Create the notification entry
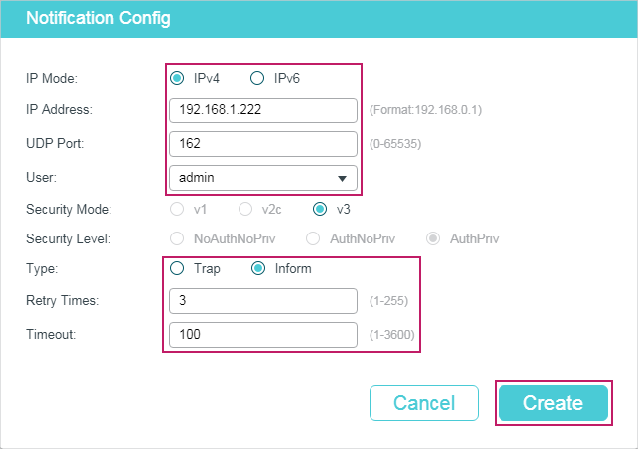 click(553, 403)
